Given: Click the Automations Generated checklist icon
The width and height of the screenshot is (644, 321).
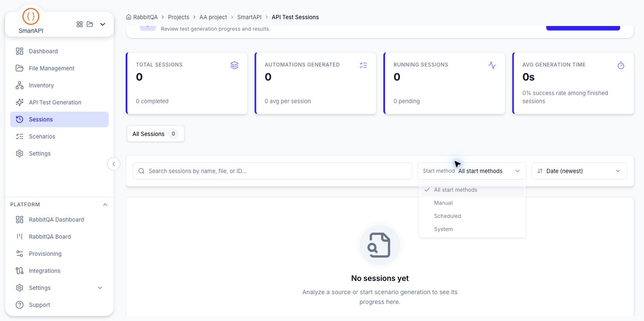Looking at the screenshot, I should [363, 65].
